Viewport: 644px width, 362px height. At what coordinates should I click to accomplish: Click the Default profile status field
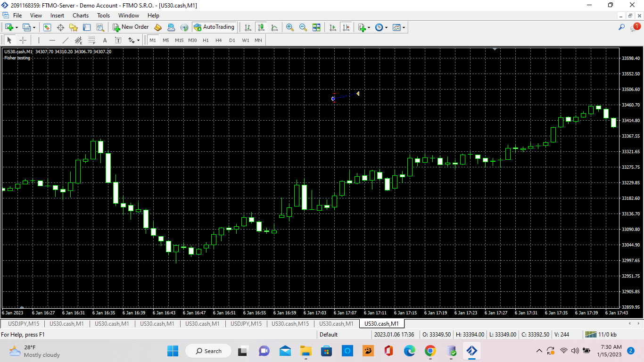tap(329, 335)
